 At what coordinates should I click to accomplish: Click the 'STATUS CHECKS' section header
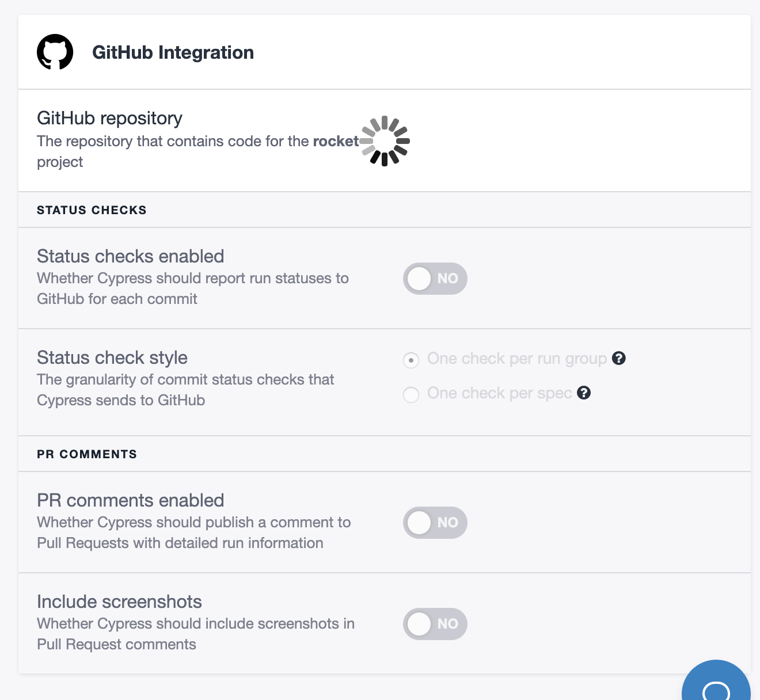[92, 210]
